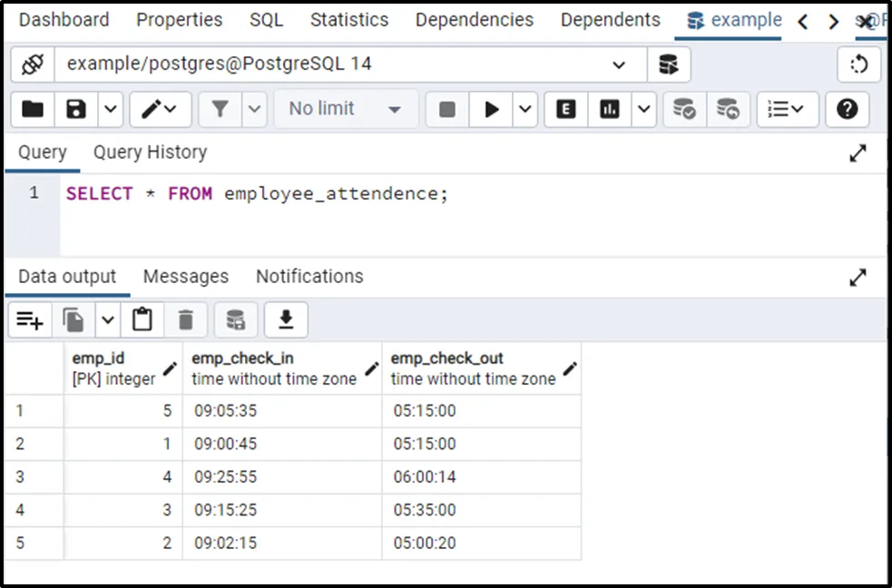This screenshot has height=588, width=892.
Task: Open the Messages tab
Action: (x=186, y=277)
